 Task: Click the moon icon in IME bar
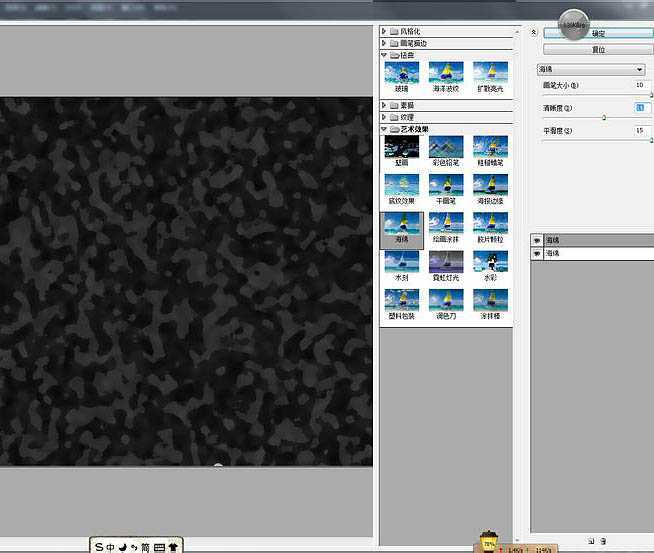[x=123, y=547]
